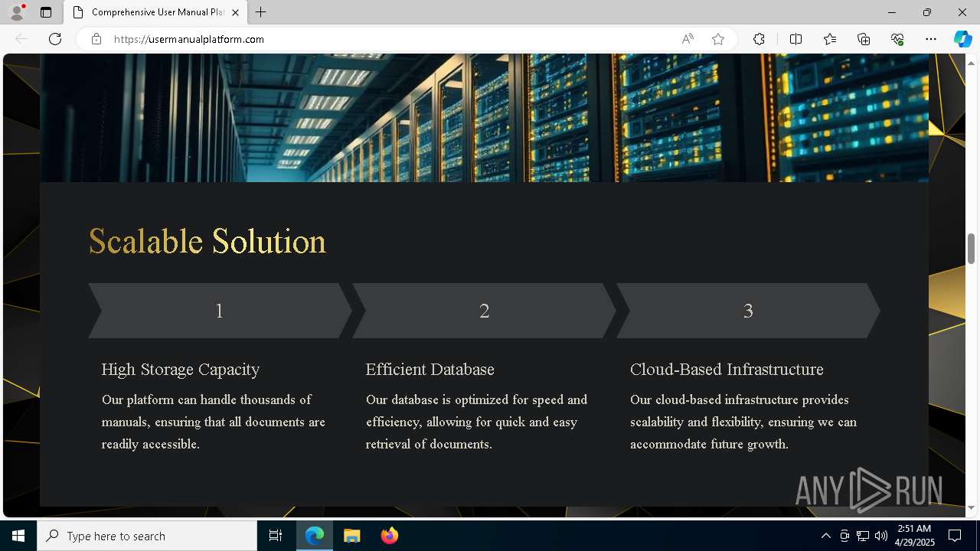Click the paragraph about scalability and flexibility

(743, 422)
